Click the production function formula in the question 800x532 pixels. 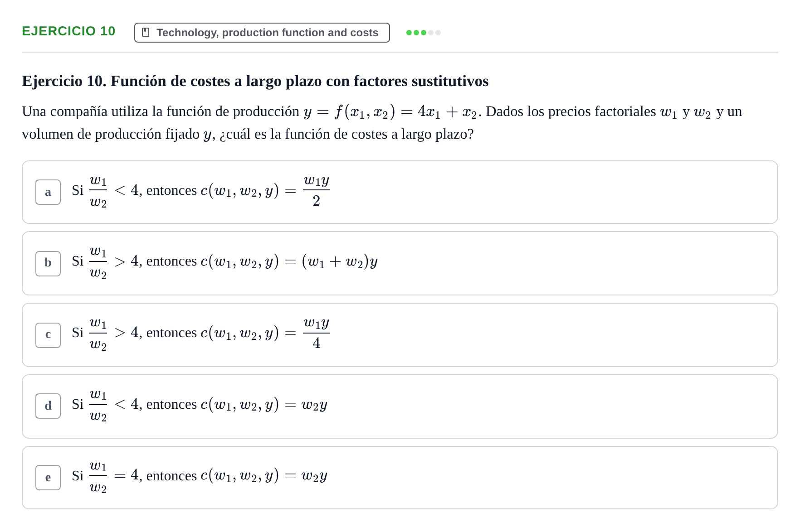[390, 111]
